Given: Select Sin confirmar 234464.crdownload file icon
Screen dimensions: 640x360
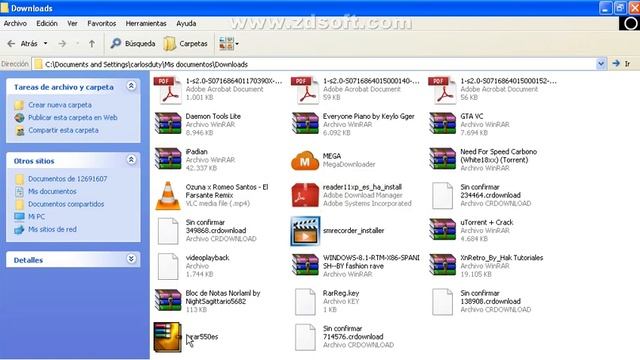Looking at the screenshot, I should coord(443,196).
